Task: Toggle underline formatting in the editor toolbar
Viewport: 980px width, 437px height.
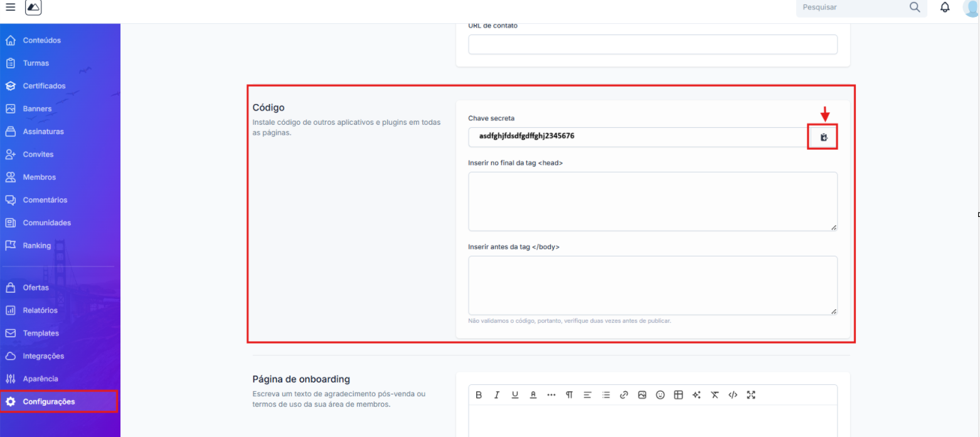Action: (515, 395)
